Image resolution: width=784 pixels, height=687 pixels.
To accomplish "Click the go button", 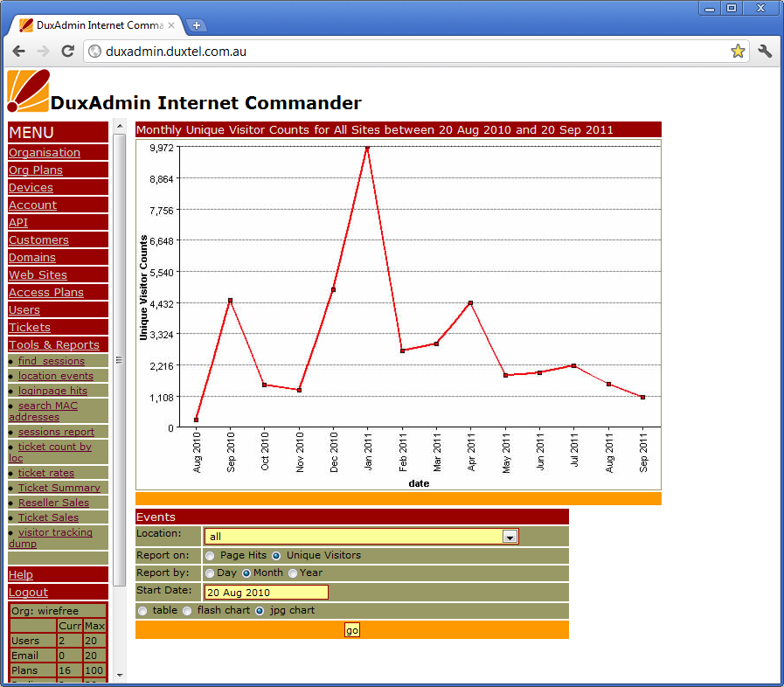I will [x=352, y=630].
